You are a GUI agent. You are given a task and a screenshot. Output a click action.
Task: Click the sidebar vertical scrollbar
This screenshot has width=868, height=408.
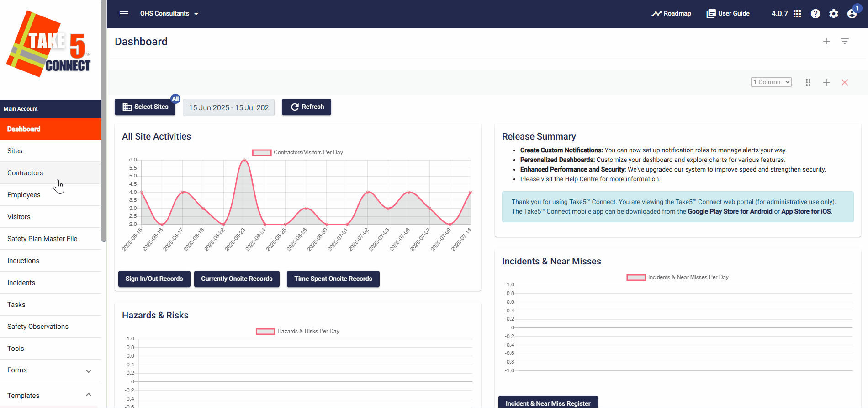(x=104, y=120)
